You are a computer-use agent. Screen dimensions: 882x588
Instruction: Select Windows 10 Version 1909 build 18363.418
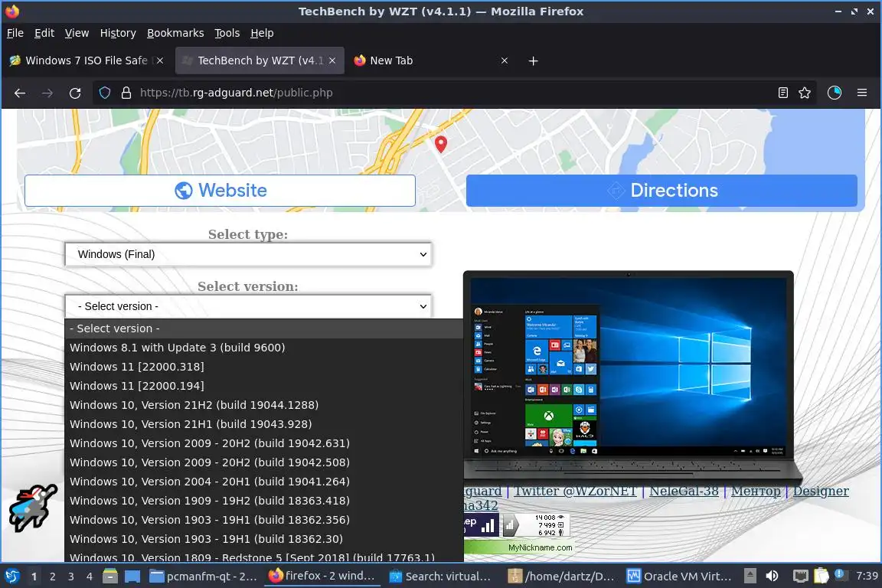coord(264,501)
